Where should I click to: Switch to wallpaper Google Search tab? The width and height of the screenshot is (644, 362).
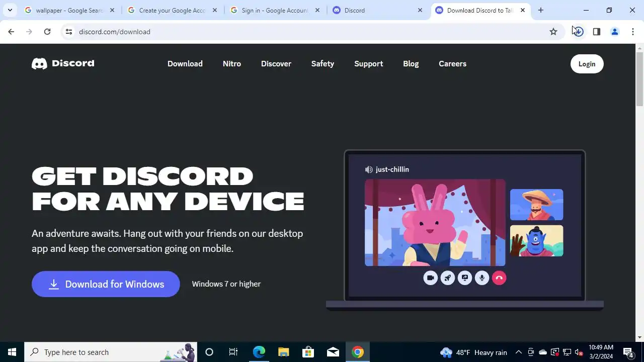coord(69,10)
